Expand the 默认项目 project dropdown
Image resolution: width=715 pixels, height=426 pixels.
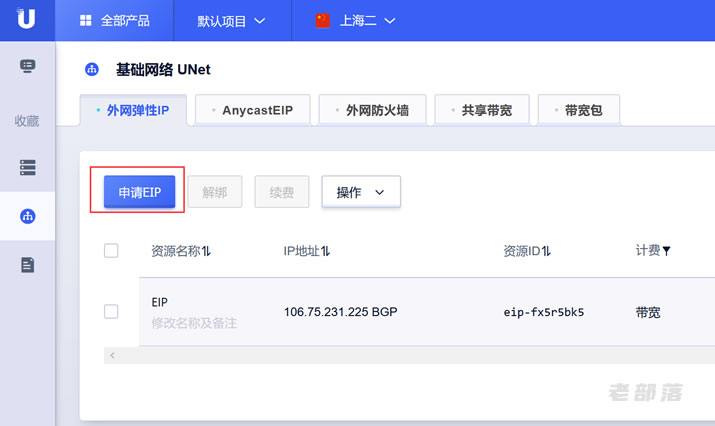coord(231,21)
